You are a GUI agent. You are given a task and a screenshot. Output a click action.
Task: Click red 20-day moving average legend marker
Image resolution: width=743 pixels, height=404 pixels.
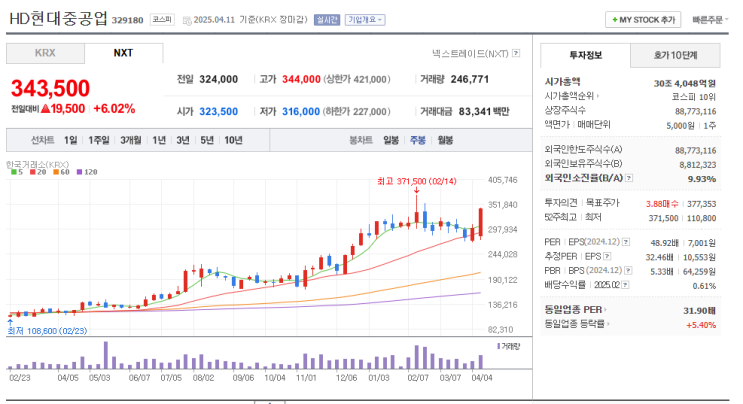pyautogui.click(x=32, y=172)
